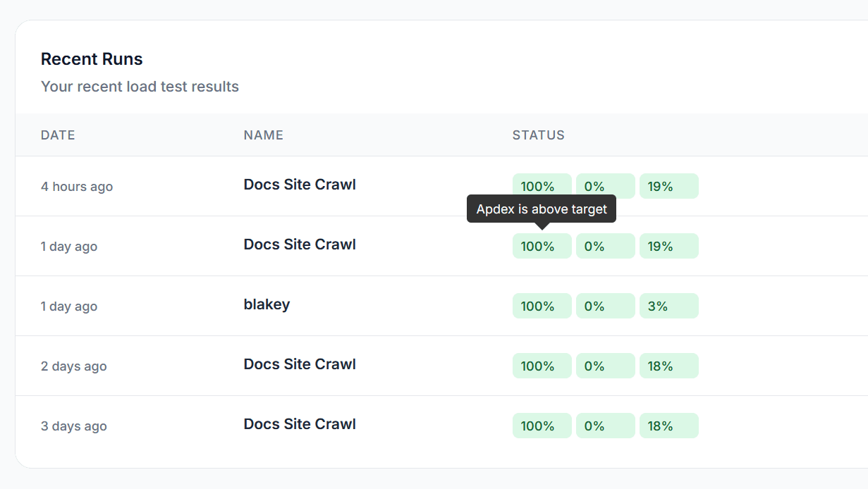Click the '3 days ago' date cell

pos(74,426)
